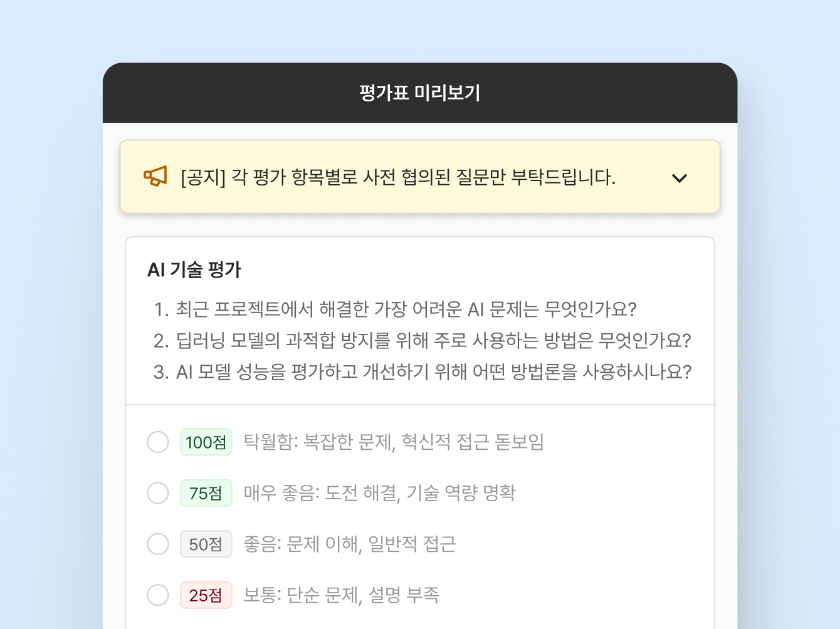Click the AI 기술 평가 section heading
Viewport: 840px width, 629px height.
[194, 269]
